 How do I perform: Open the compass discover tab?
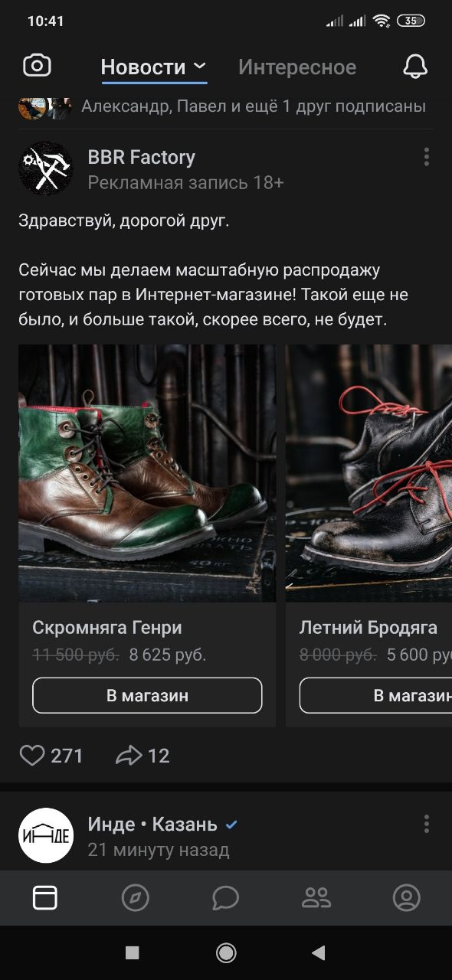136,897
